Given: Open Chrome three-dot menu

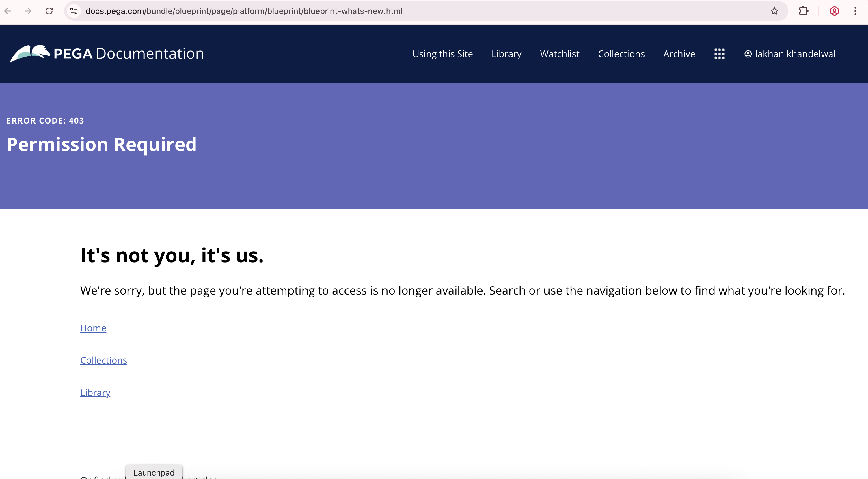Looking at the screenshot, I should coord(855,11).
